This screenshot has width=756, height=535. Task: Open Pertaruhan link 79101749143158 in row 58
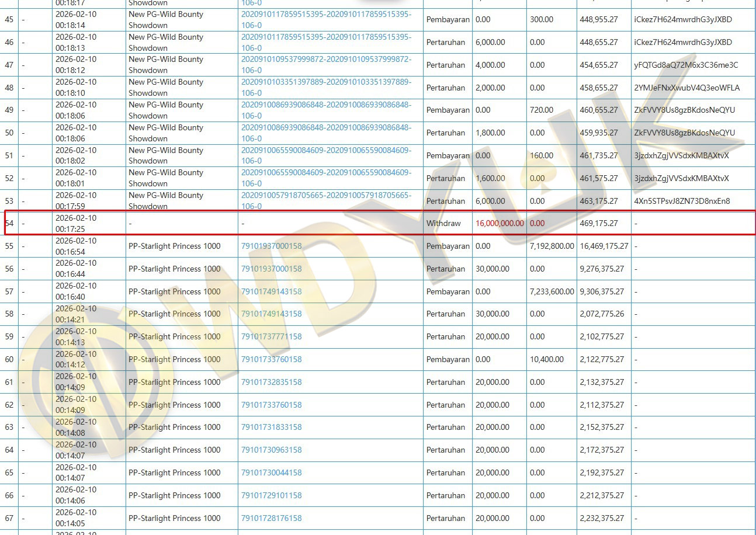point(271,314)
